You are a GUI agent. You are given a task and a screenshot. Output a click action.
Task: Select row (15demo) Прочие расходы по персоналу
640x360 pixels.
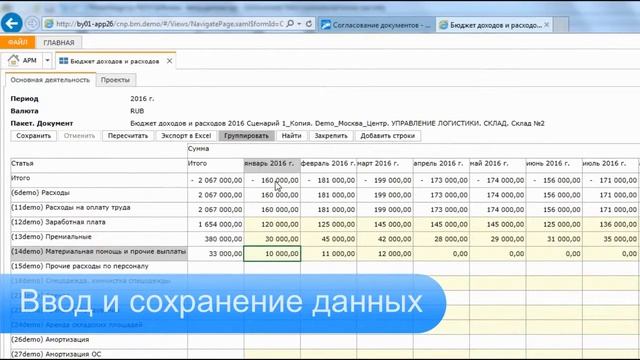click(99, 268)
